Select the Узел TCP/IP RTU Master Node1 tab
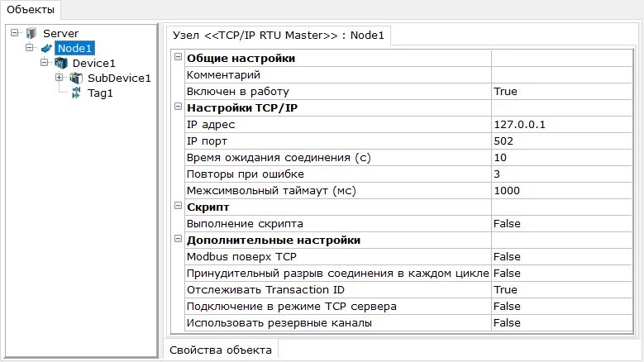Image resolution: width=644 pixels, height=362 pixels. 278,36
